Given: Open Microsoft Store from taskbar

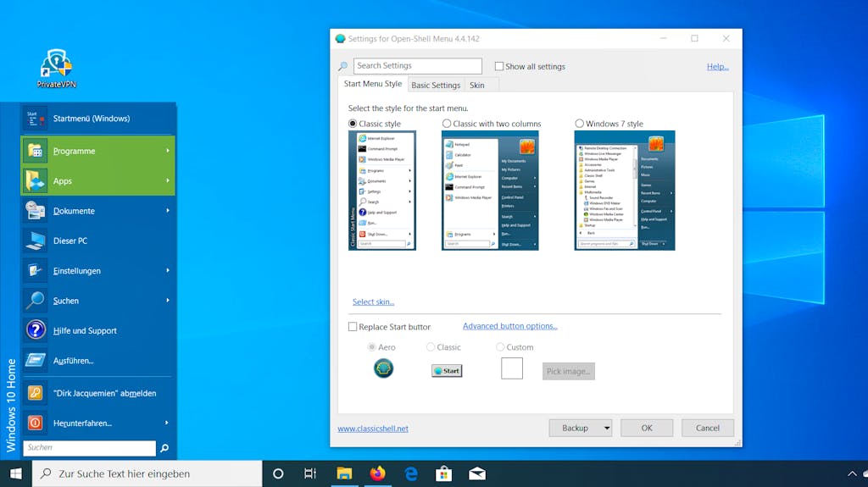Looking at the screenshot, I should click(x=443, y=473).
